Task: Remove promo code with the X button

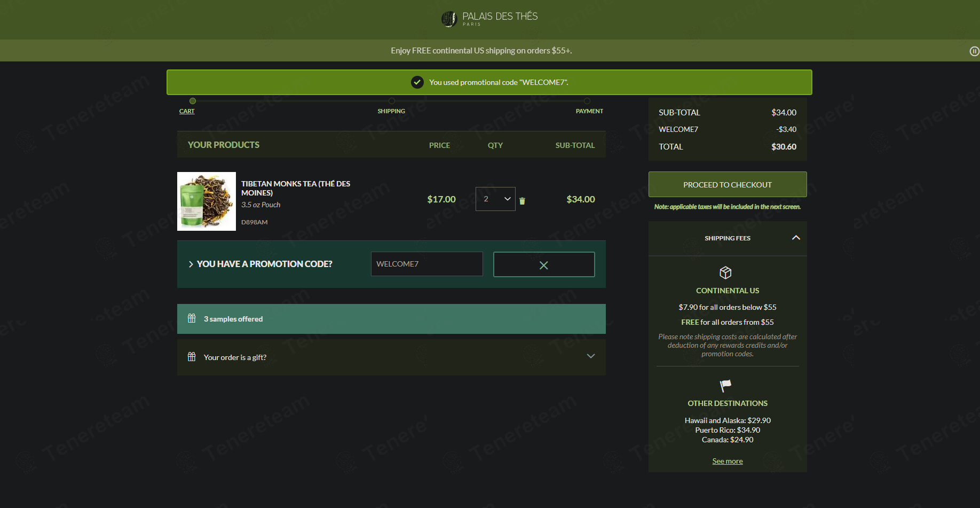Action: pos(544,264)
